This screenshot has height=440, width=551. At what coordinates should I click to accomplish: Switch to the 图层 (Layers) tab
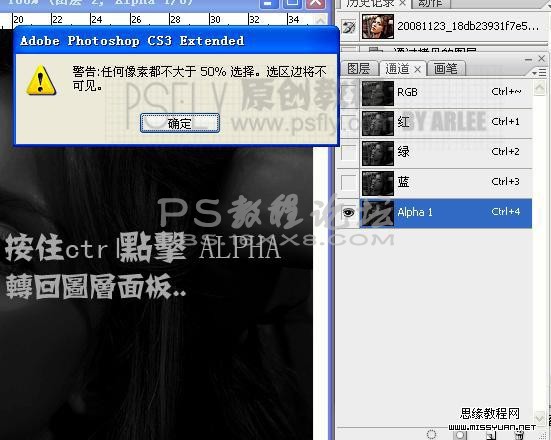359,68
